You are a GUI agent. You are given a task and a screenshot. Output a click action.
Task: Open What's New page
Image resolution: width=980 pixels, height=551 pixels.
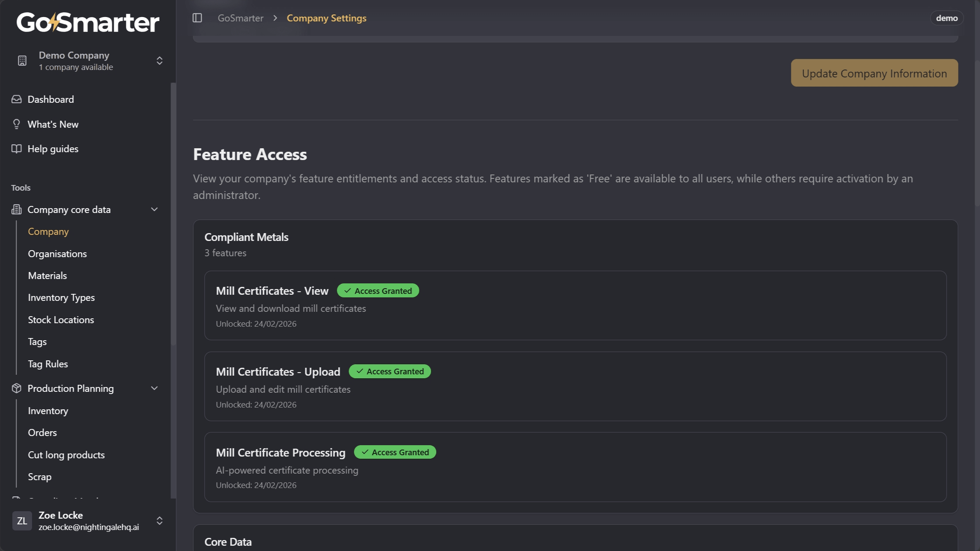(x=53, y=124)
